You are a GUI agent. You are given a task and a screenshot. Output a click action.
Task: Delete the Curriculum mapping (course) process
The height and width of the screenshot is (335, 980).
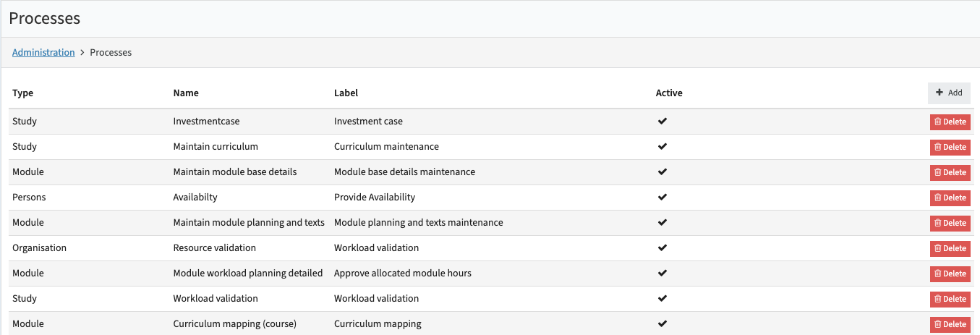pos(950,324)
